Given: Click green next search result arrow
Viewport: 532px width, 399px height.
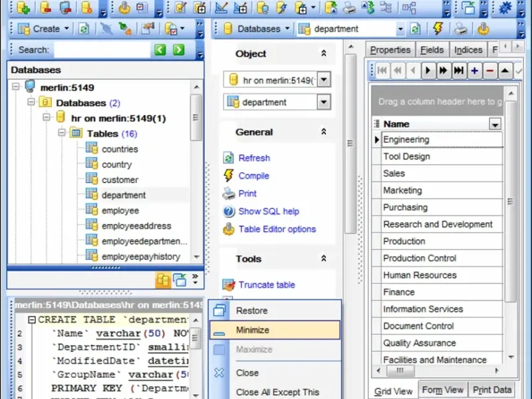Looking at the screenshot, I should (x=179, y=50).
